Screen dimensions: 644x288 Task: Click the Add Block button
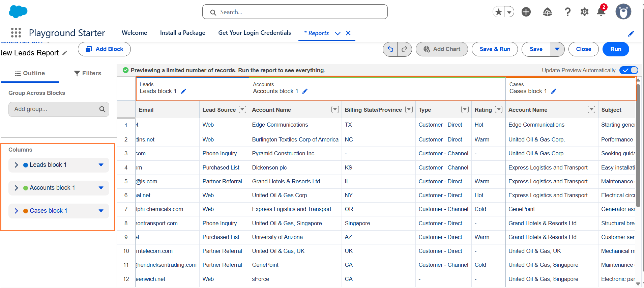click(104, 49)
